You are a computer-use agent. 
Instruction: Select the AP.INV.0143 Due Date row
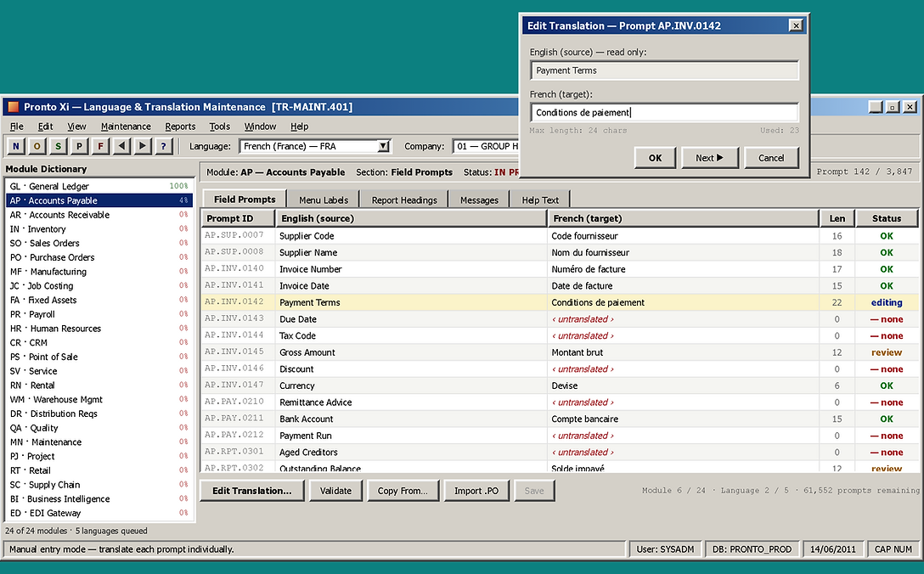(559, 318)
